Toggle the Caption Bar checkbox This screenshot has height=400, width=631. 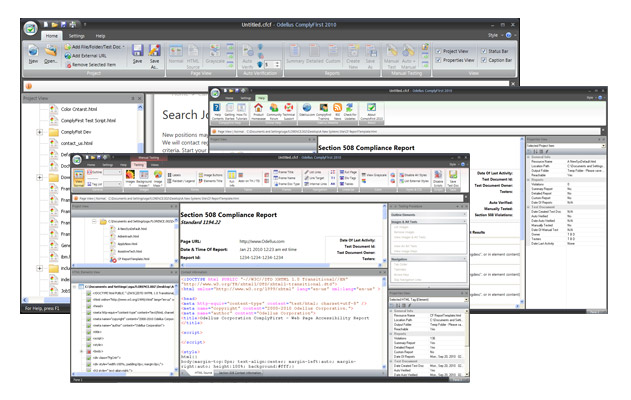click(x=484, y=60)
